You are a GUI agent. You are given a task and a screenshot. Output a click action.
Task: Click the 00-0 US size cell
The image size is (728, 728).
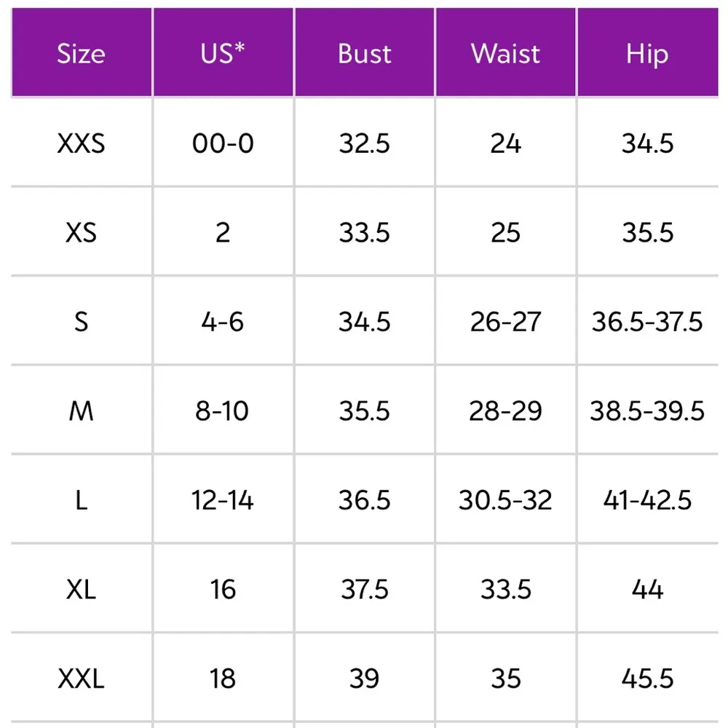coord(223,143)
